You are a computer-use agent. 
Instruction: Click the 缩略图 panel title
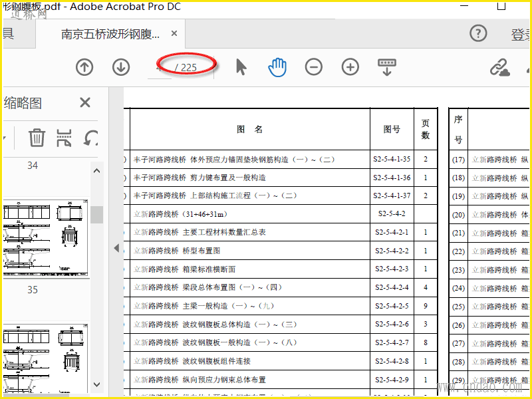click(23, 103)
